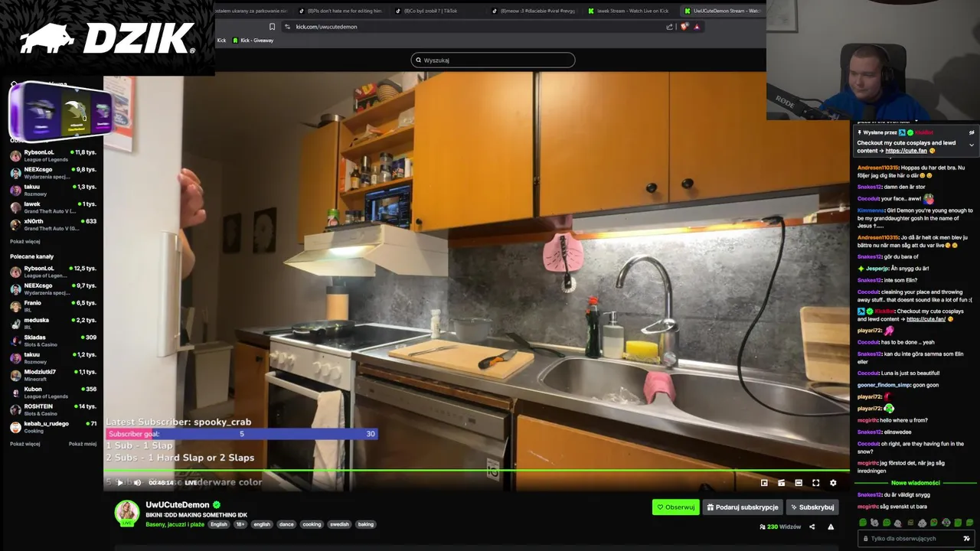The image size is (980, 551).
Task: Open the video player settings gear
Action: pos(833,483)
